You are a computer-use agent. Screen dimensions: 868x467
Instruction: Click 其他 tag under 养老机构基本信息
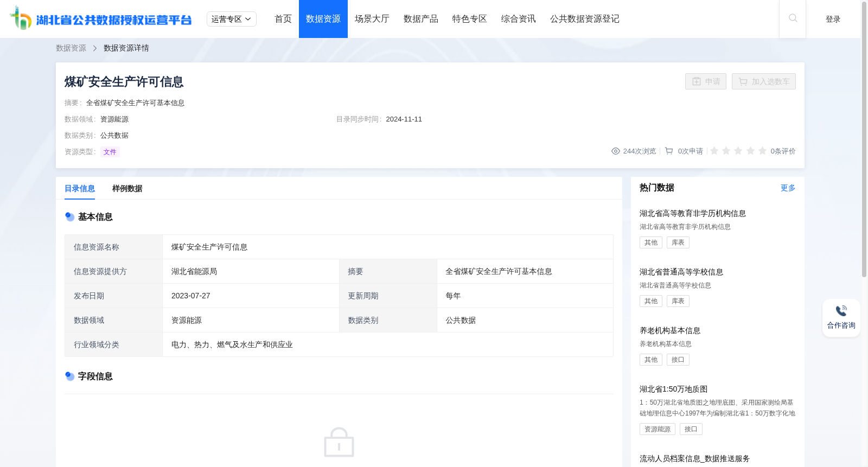651,360
